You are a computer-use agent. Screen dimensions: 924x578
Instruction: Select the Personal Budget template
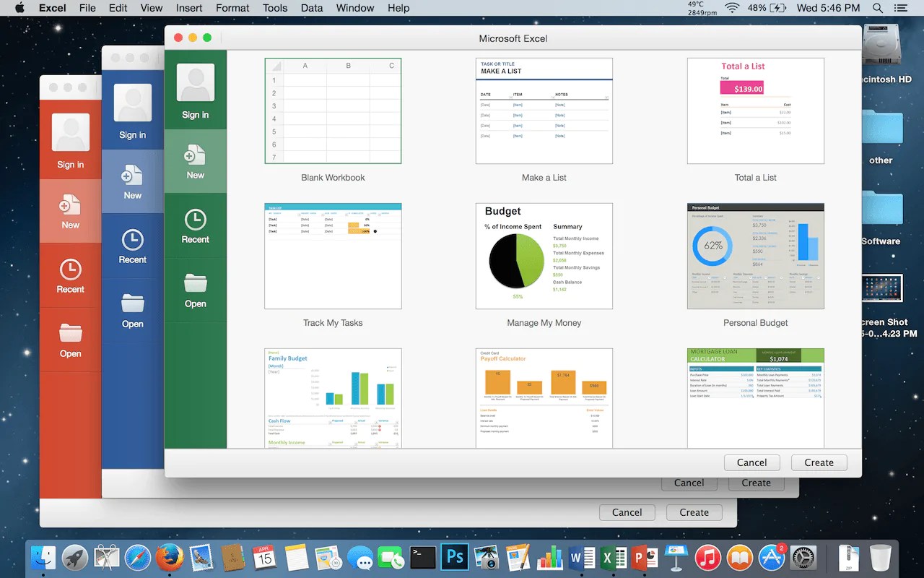[x=756, y=256]
